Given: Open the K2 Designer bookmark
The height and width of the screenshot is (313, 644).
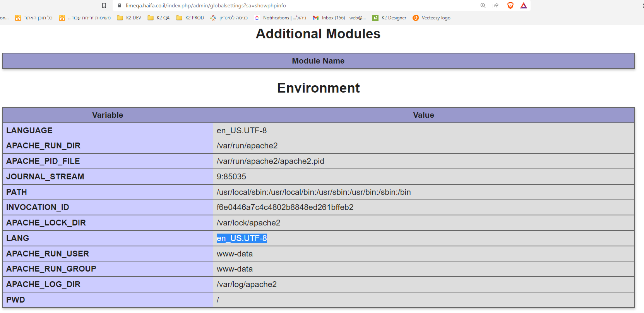Looking at the screenshot, I should point(389,18).
